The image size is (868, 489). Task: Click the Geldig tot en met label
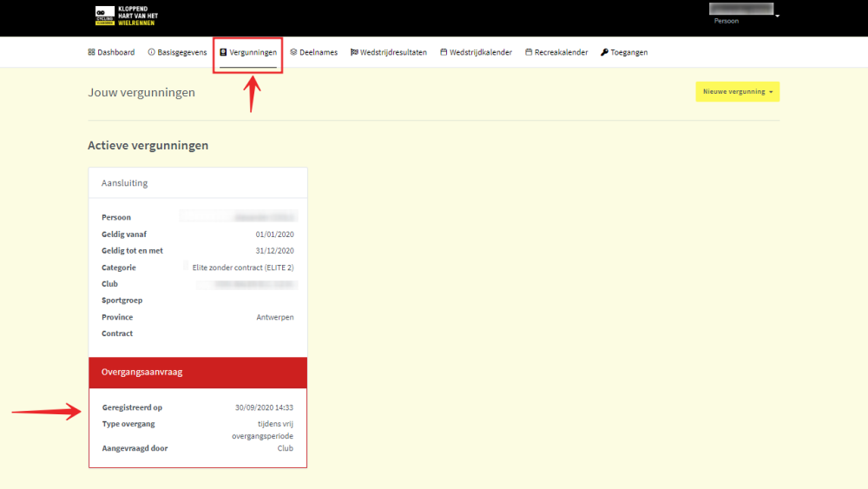[132, 251]
